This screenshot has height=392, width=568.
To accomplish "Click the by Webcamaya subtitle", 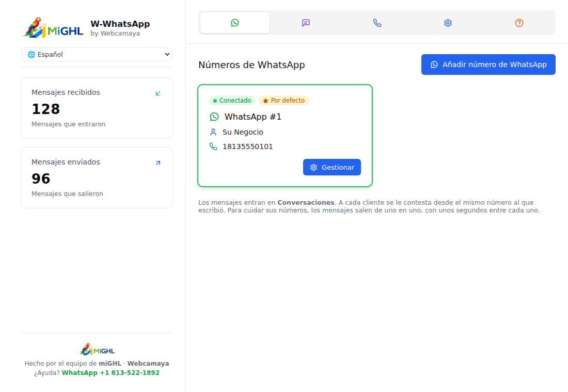I will point(115,34).
